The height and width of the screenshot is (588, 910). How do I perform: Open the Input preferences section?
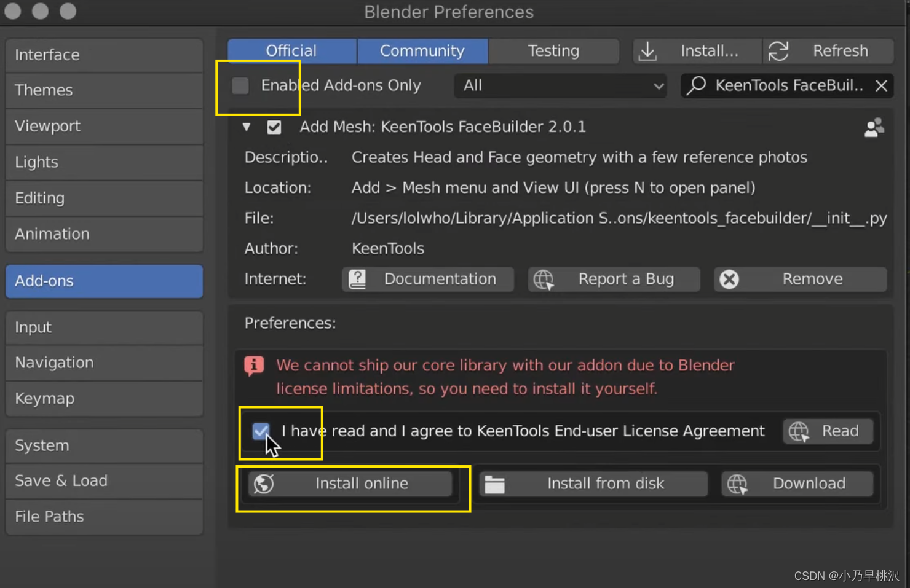(x=105, y=327)
